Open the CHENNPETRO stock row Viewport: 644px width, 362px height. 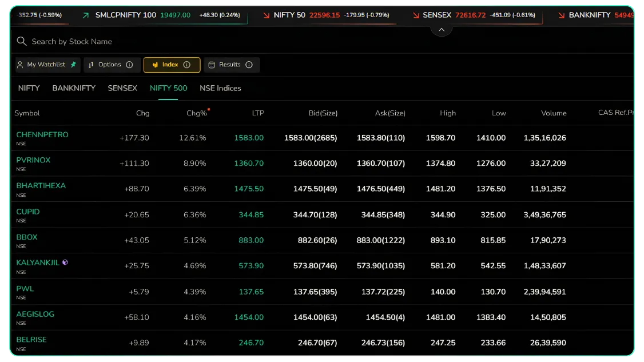(x=323, y=138)
